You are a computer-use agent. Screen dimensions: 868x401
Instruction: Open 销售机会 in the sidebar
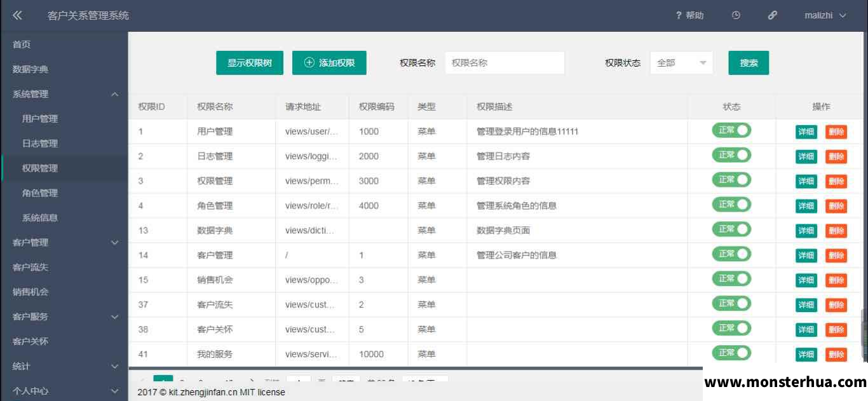[64, 292]
